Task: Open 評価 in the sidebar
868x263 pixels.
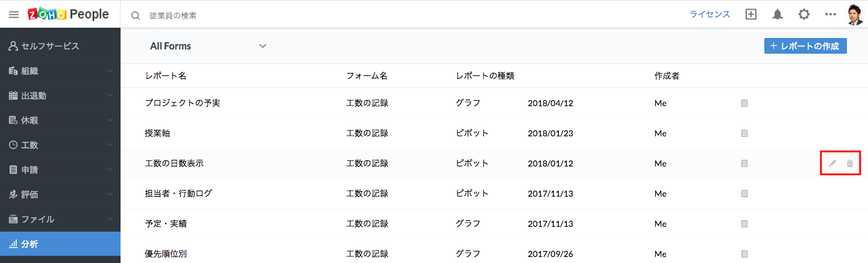Action: point(60,194)
